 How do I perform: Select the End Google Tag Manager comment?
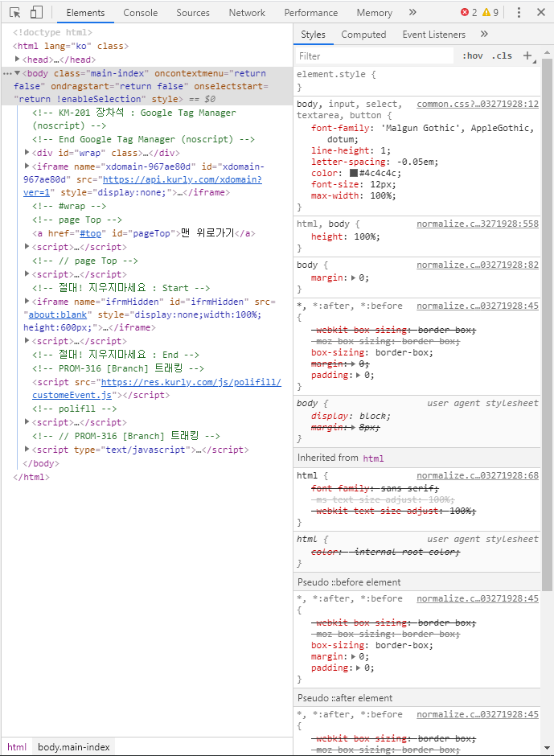coord(143,139)
